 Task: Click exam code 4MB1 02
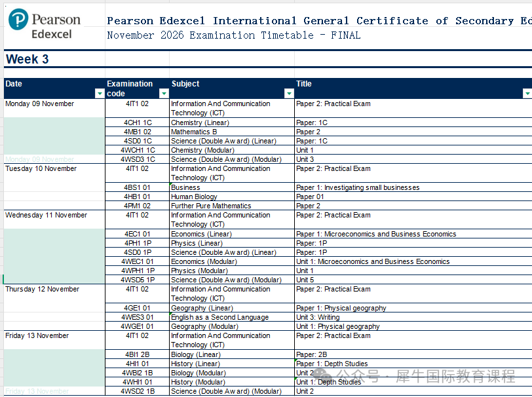[138, 132]
